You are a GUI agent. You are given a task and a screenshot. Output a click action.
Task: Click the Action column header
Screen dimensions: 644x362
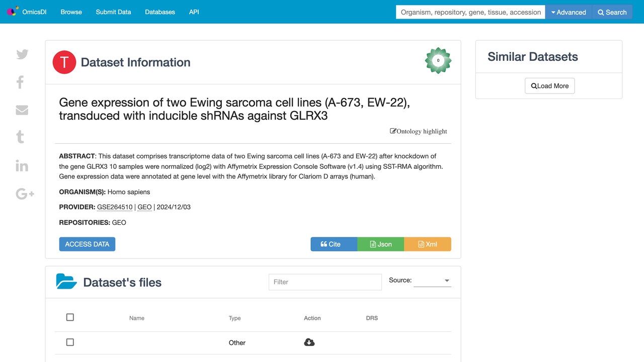point(312,318)
